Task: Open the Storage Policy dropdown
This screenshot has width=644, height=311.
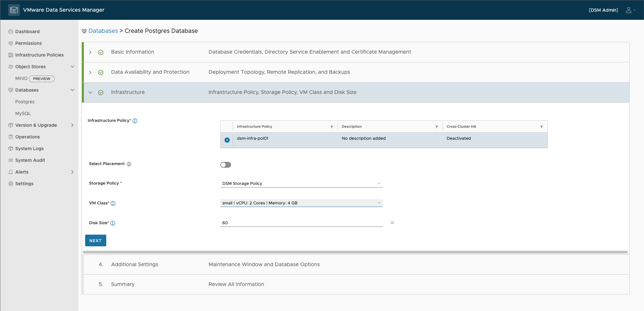Action: (301, 184)
